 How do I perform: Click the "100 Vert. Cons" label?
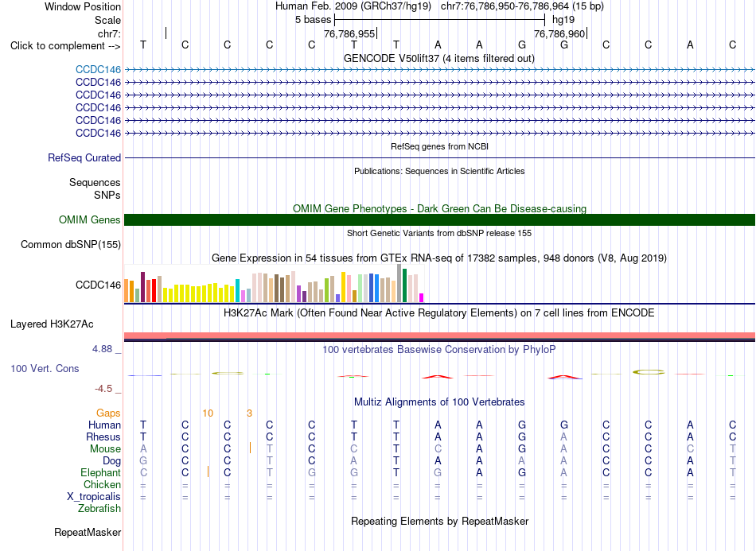click(45, 368)
